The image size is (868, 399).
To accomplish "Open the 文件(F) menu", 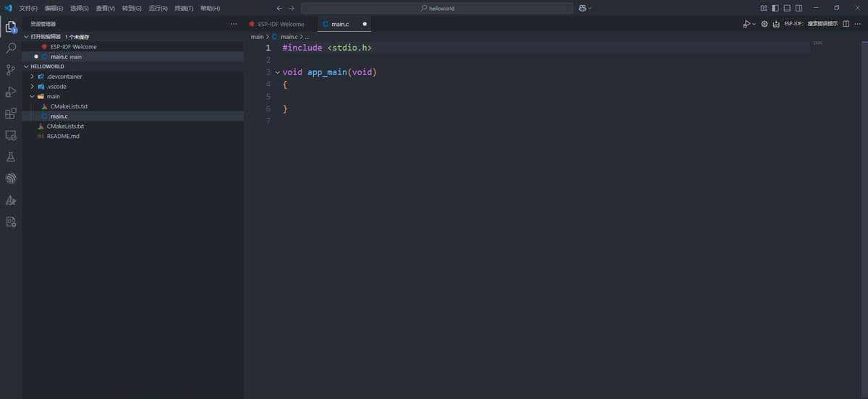I will [x=28, y=8].
